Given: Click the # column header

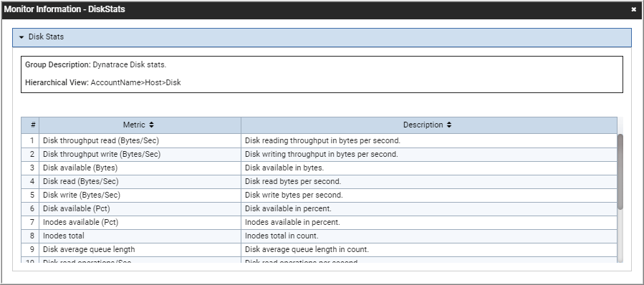Looking at the screenshot, I should click(x=30, y=125).
